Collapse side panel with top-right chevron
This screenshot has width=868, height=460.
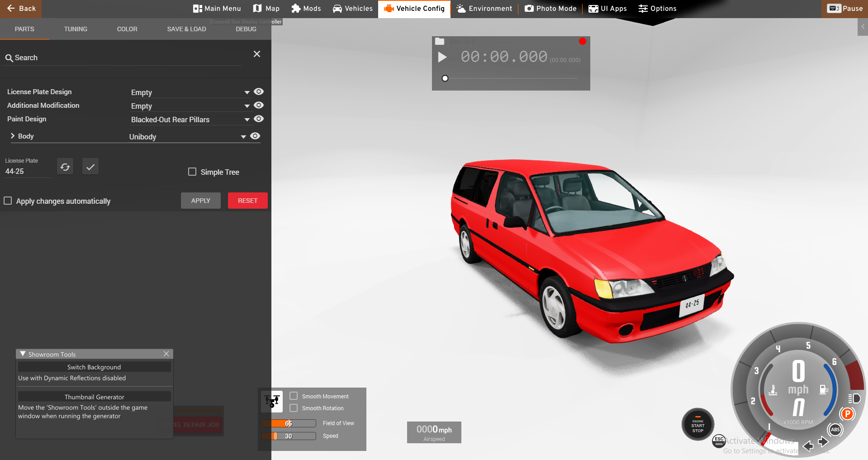[x=863, y=27]
